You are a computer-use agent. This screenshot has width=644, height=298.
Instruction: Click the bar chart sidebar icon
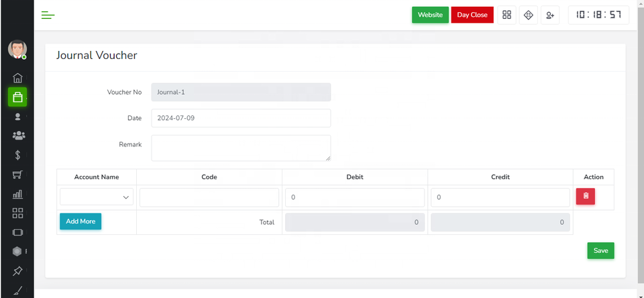click(x=17, y=195)
